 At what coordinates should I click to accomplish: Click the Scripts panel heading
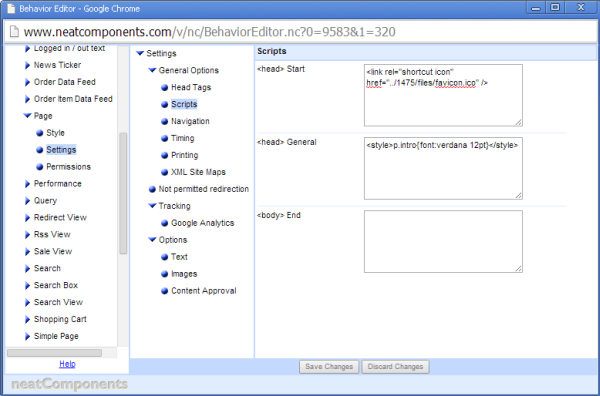(272, 51)
